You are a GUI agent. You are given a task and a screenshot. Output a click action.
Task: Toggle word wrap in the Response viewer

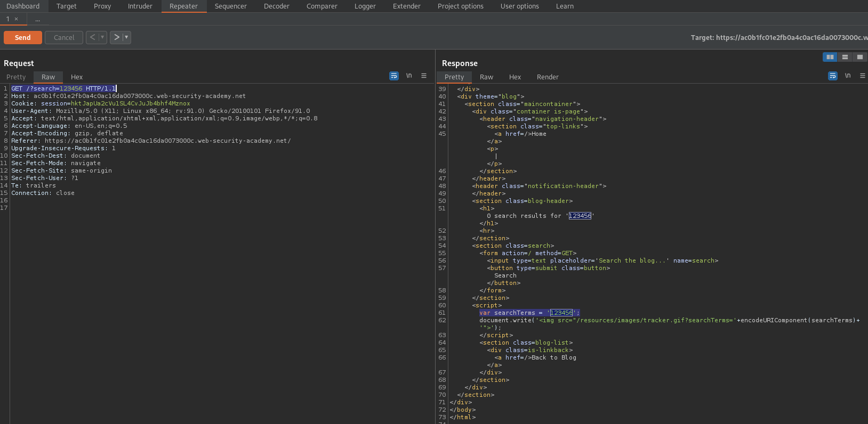[833, 76]
